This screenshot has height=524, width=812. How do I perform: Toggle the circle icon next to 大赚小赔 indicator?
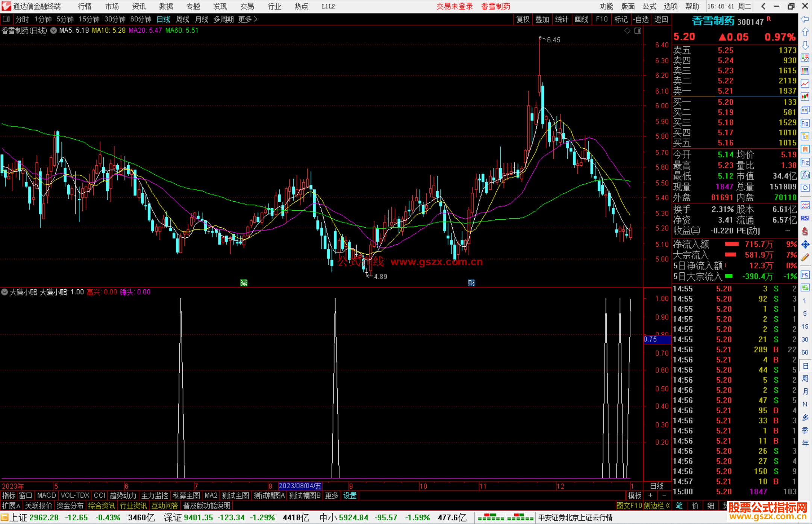coord(5,292)
